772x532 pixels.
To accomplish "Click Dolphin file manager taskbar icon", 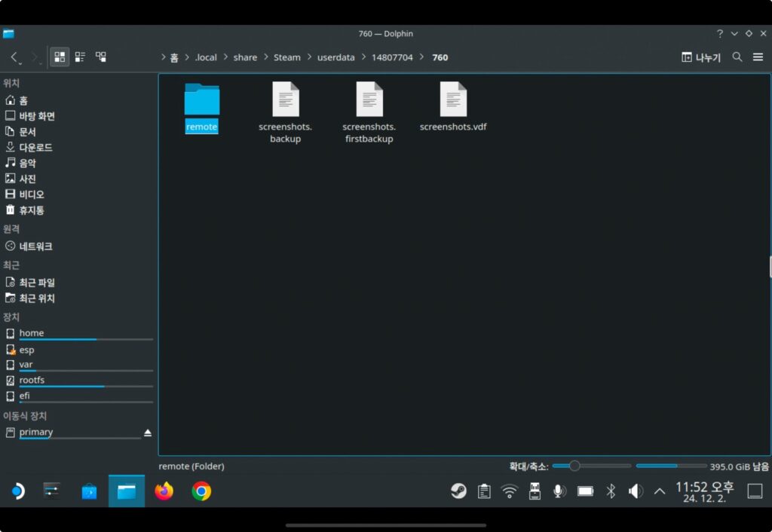I will coord(127,491).
